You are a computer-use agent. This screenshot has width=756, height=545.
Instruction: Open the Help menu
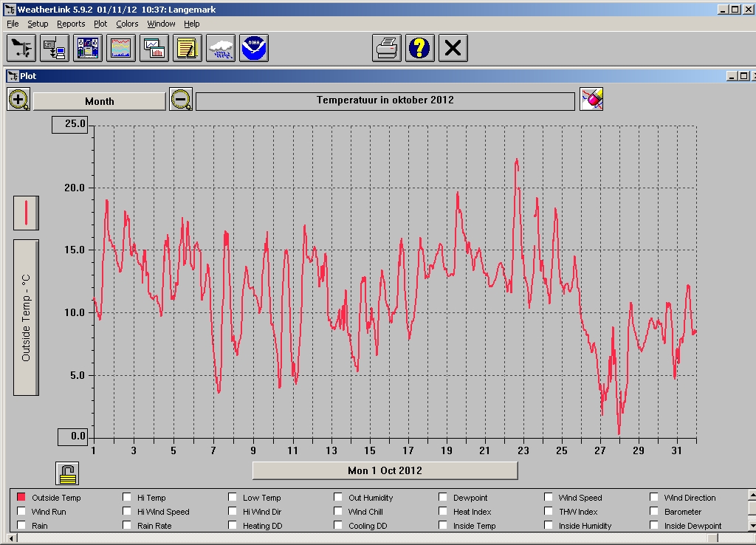point(191,24)
